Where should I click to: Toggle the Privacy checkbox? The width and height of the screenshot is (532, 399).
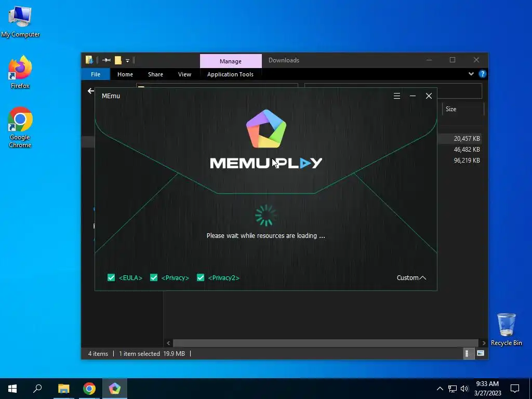154,277
